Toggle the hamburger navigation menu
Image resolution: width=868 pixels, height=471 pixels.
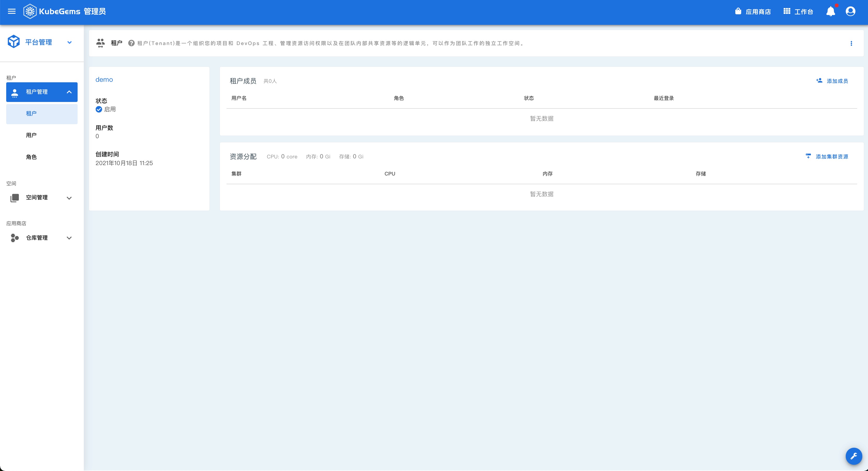pos(12,11)
